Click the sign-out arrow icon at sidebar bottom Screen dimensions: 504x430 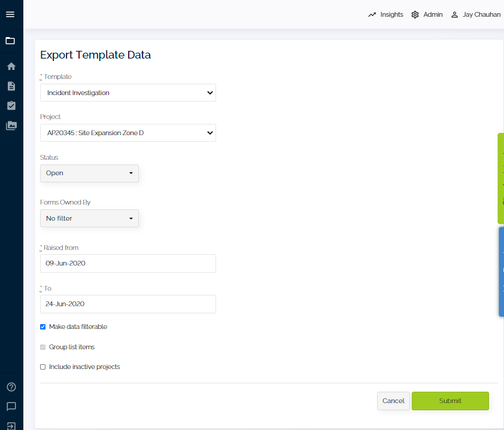(x=11, y=426)
